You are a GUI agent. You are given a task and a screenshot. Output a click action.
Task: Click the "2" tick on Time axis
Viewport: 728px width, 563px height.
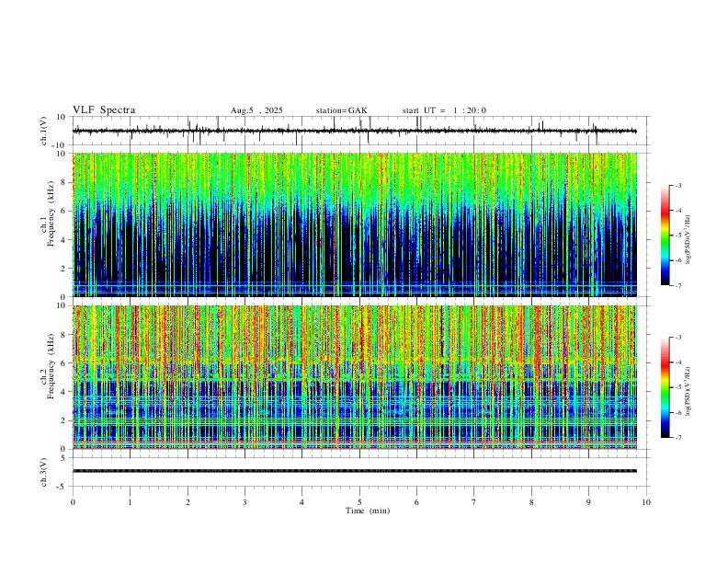click(188, 502)
